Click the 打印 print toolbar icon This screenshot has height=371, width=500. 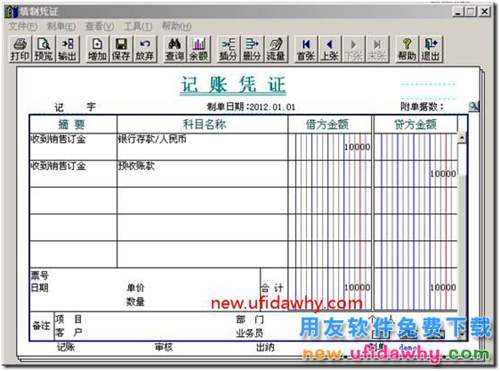coord(20,49)
